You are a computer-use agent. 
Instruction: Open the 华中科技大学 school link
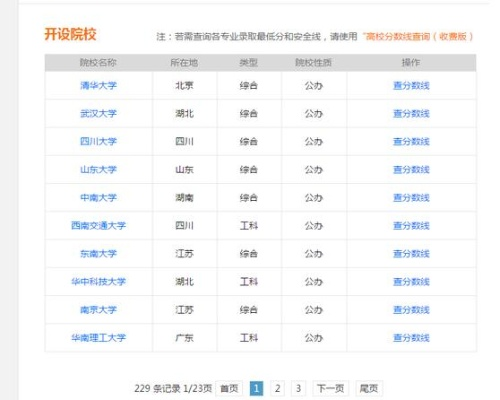pyautogui.click(x=98, y=282)
